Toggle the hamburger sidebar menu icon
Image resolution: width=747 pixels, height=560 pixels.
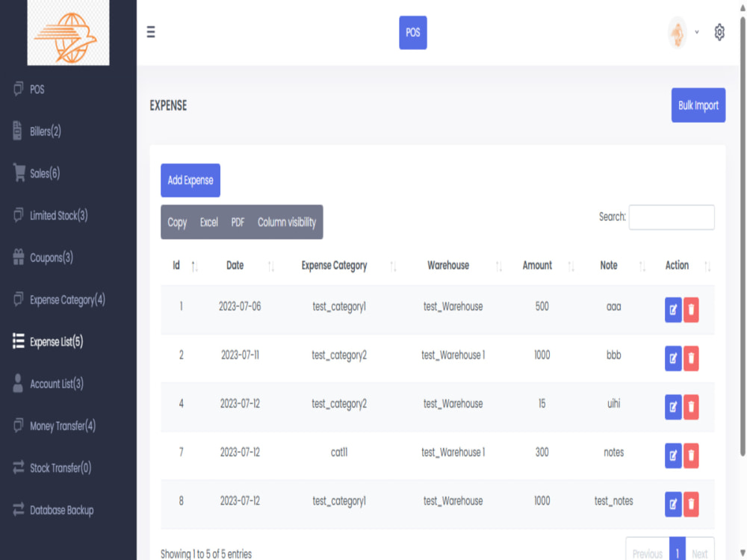coord(151,32)
